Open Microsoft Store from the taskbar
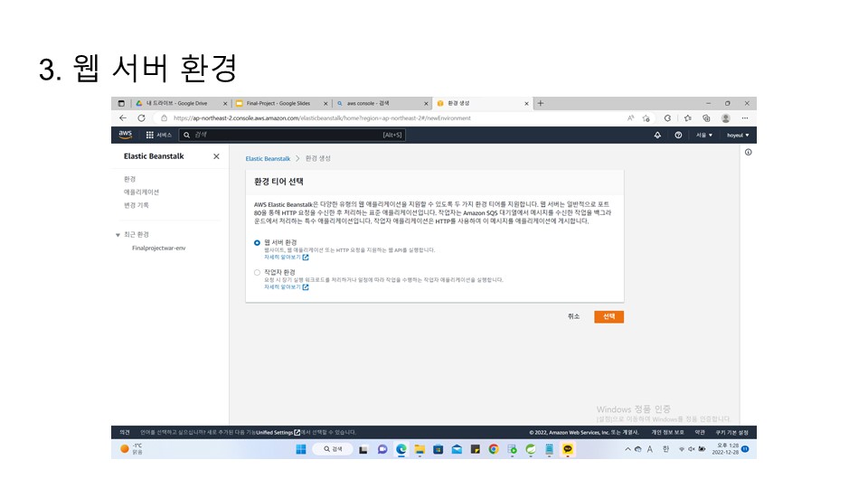The width and height of the screenshot is (868, 488). tap(438, 449)
